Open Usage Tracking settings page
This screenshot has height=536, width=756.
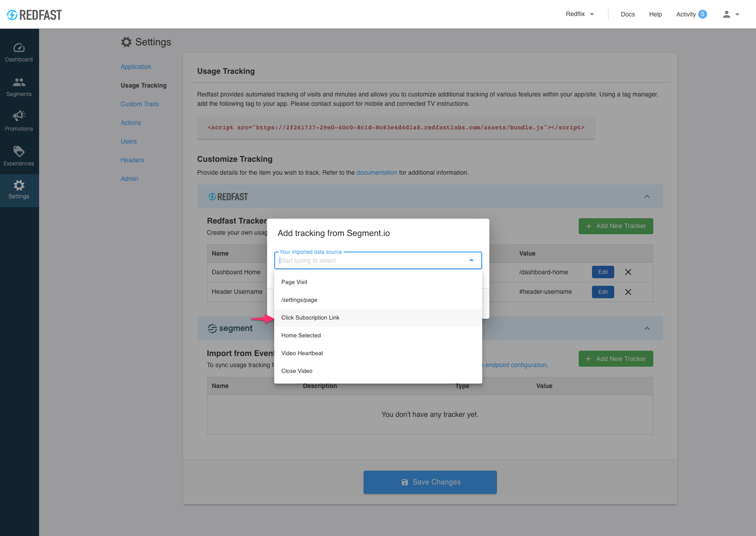[144, 85]
